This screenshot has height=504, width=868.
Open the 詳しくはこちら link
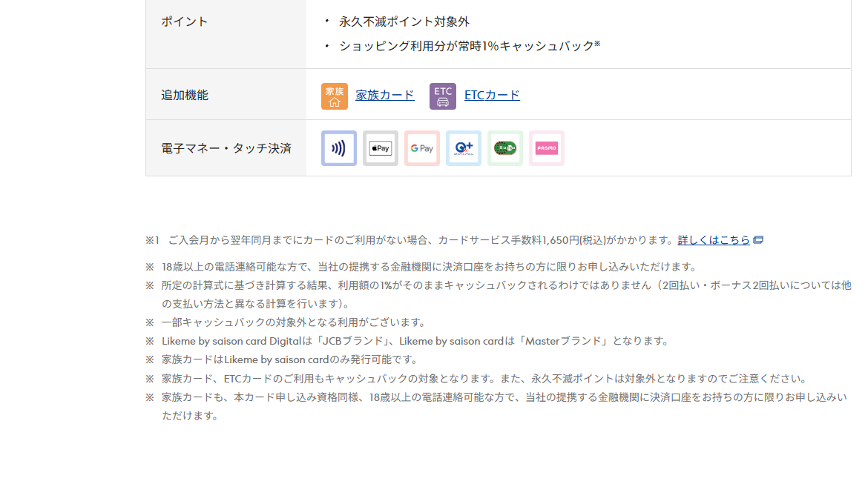[x=714, y=240]
